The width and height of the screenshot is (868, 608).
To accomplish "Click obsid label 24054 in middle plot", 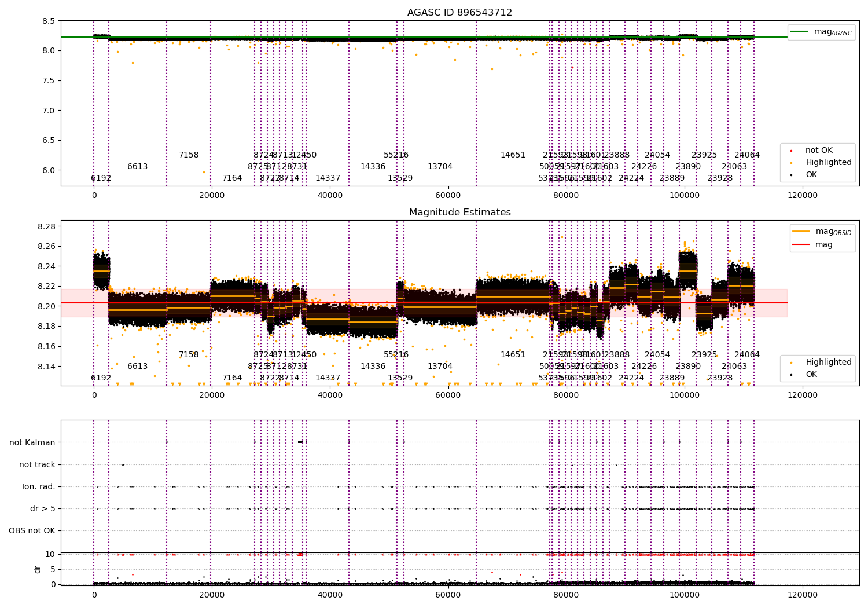I will click(657, 355).
